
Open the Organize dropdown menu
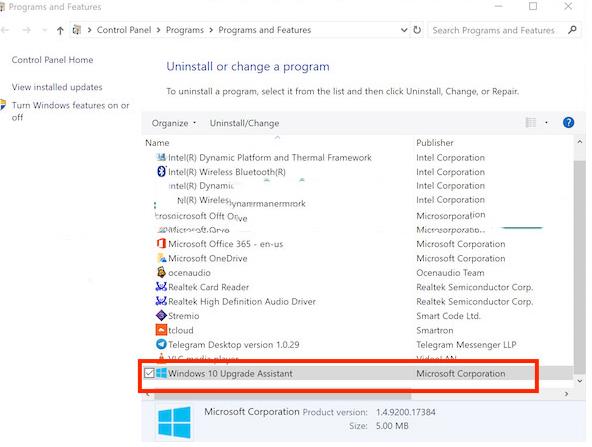[174, 123]
